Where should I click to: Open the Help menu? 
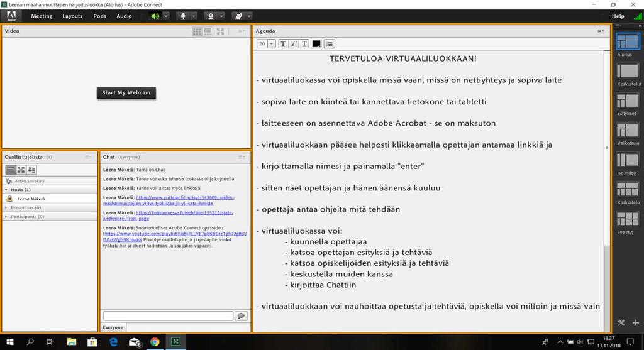click(618, 16)
